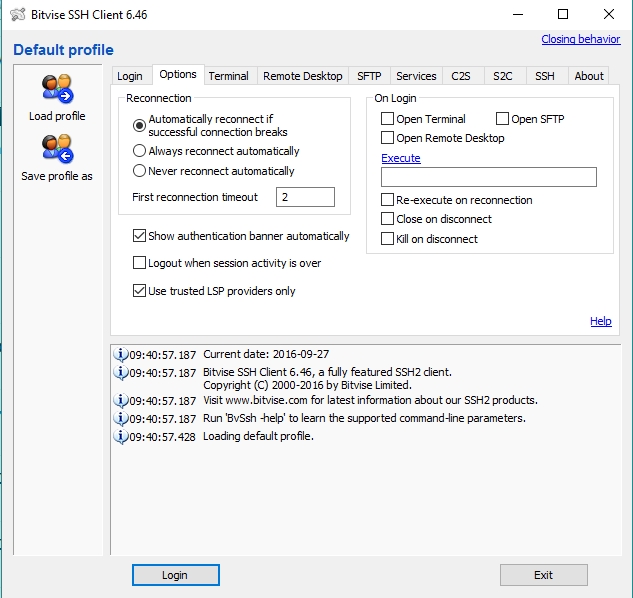
Task: Click the Login button at bottom
Action: point(176,575)
